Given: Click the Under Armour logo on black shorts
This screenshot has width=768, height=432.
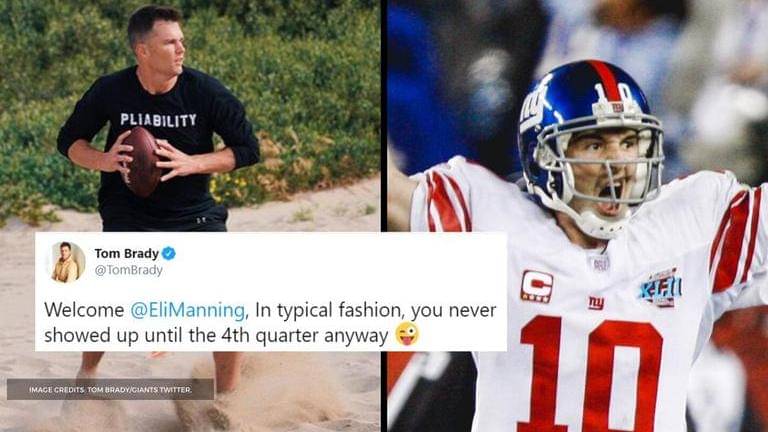Looking at the screenshot, I should [200, 220].
